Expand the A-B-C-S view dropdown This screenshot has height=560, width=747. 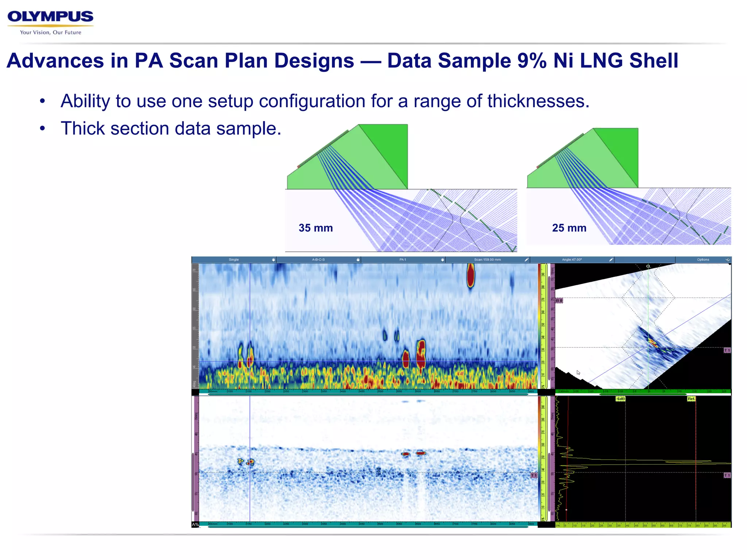click(x=358, y=260)
